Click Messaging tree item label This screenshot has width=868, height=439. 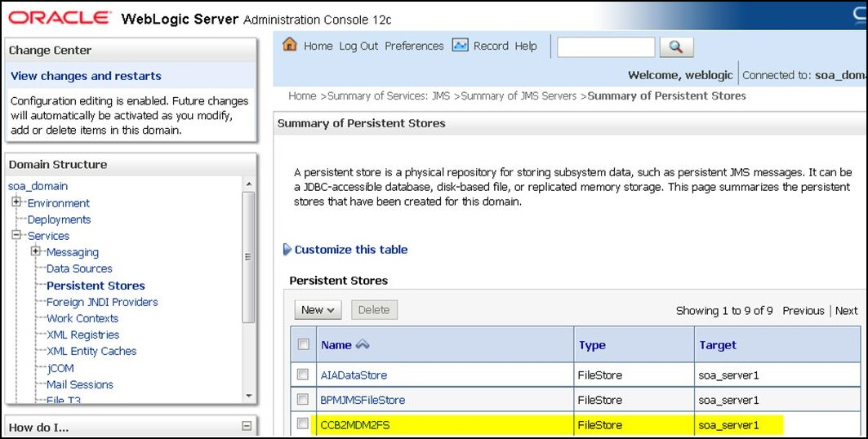(73, 252)
